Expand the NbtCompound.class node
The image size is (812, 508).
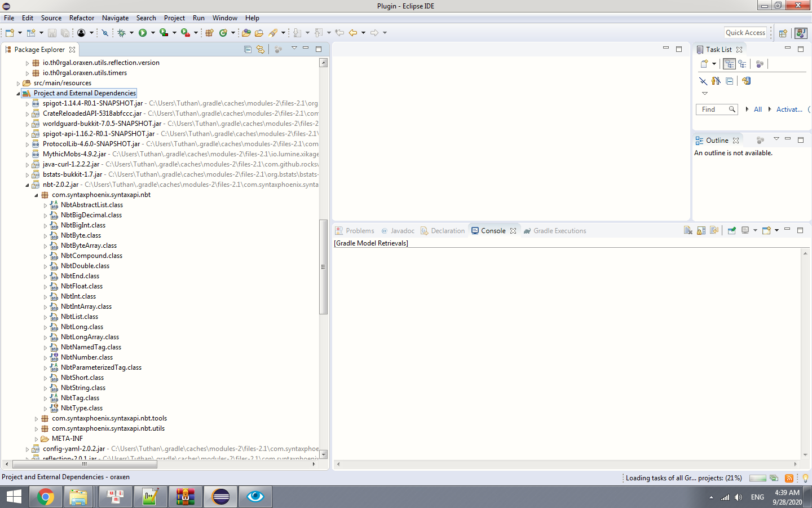46,256
